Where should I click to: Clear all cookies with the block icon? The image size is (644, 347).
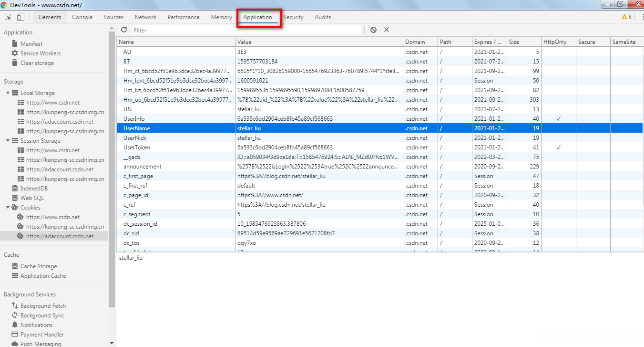click(x=373, y=30)
